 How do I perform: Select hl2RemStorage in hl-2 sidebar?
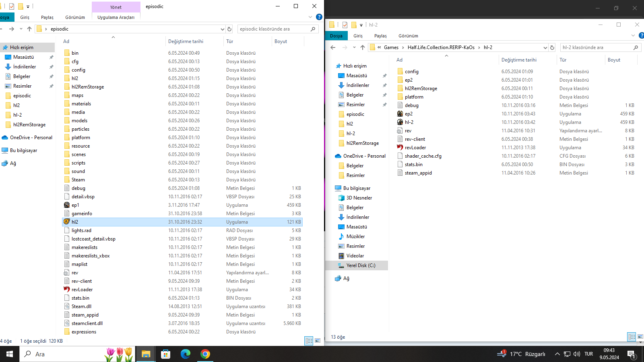[x=357, y=143]
